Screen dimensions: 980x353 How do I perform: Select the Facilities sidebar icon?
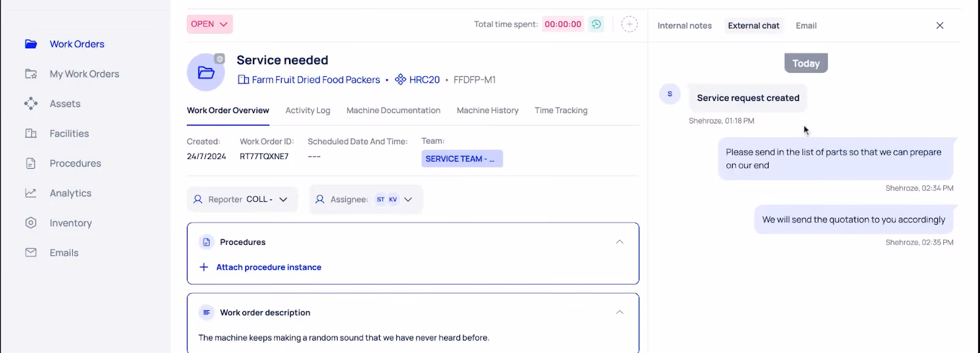(x=31, y=133)
